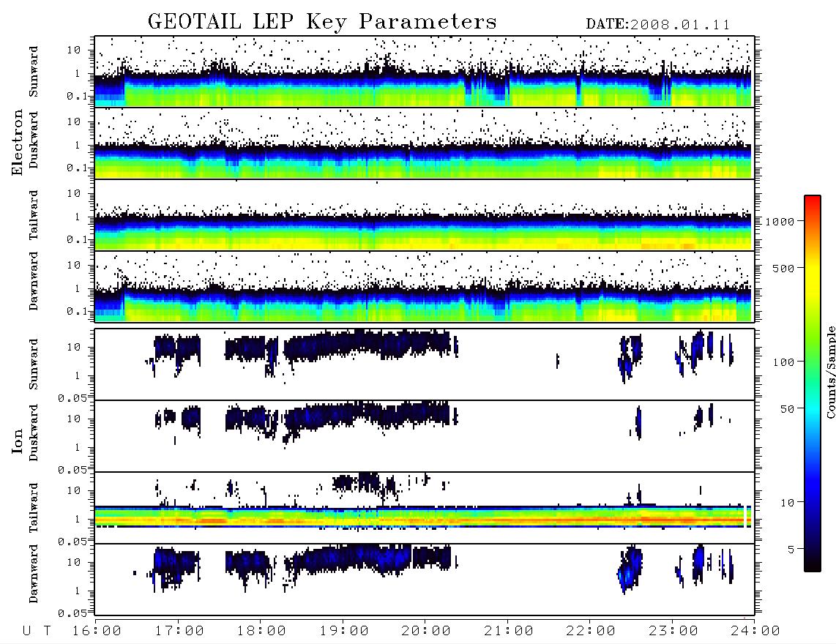
Task: Click the 10 tick of Ion Dawnward
Action: pyautogui.click(x=74, y=563)
